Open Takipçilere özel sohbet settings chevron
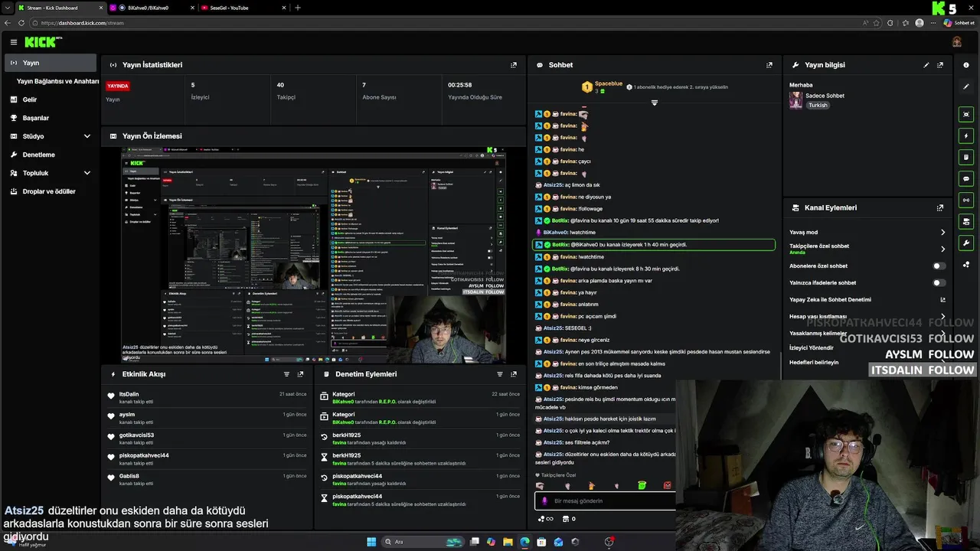The width and height of the screenshot is (980, 551). click(942, 249)
